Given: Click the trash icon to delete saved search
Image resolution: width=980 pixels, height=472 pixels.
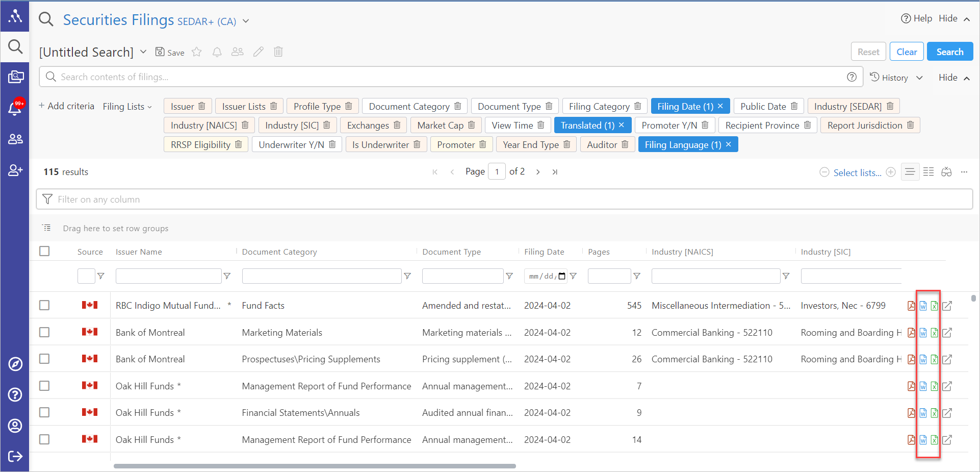Looking at the screenshot, I should click(278, 52).
